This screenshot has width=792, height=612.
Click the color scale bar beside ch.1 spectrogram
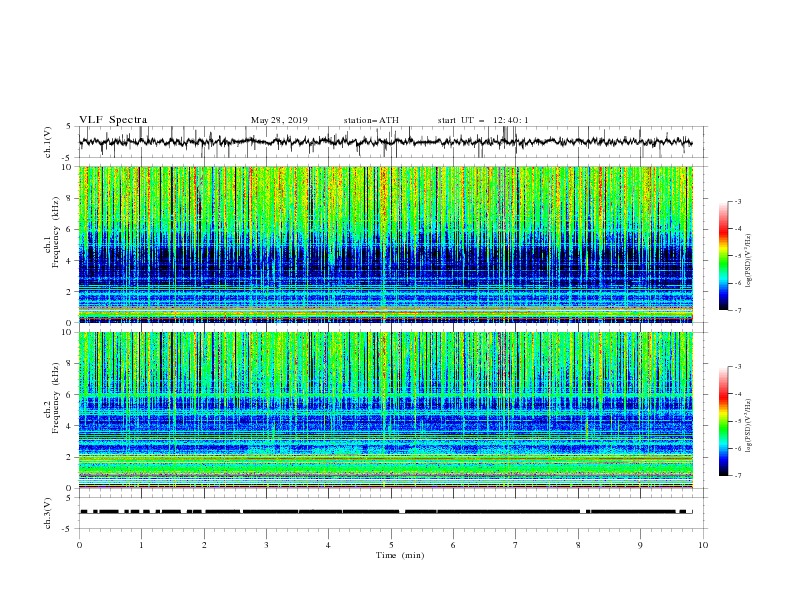click(x=724, y=255)
